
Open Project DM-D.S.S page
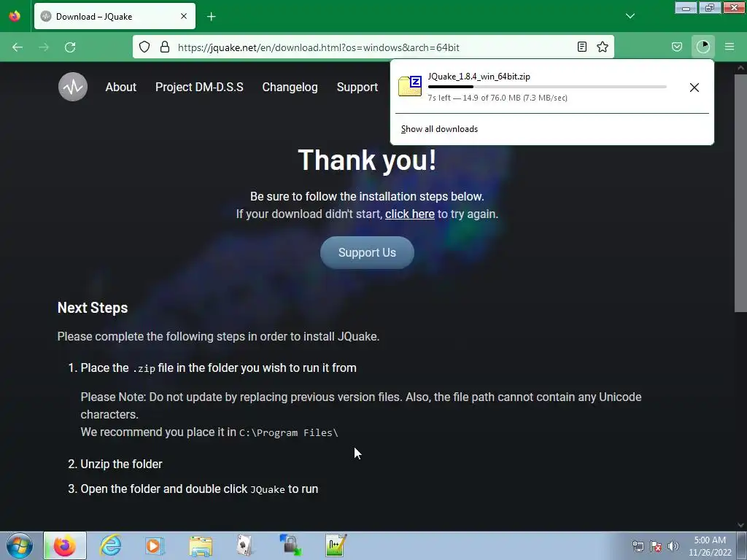click(x=199, y=87)
